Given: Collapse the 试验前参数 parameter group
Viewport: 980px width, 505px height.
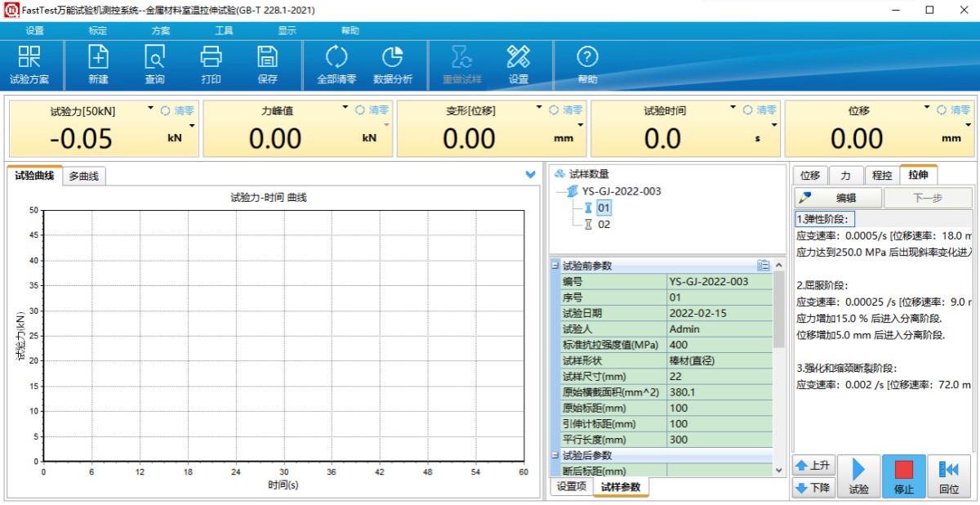Looking at the screenshot, I should pyautogui.click(x=555, y=266).
